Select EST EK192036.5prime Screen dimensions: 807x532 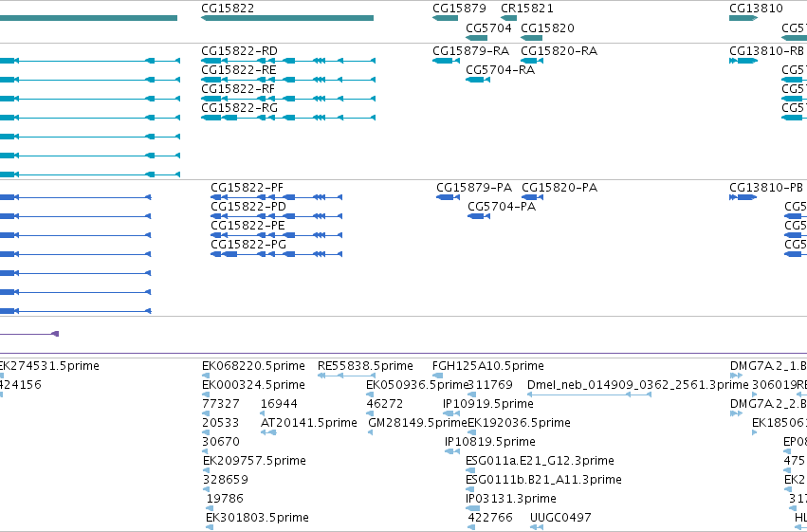pyautogui.click(x=471, y=432)
